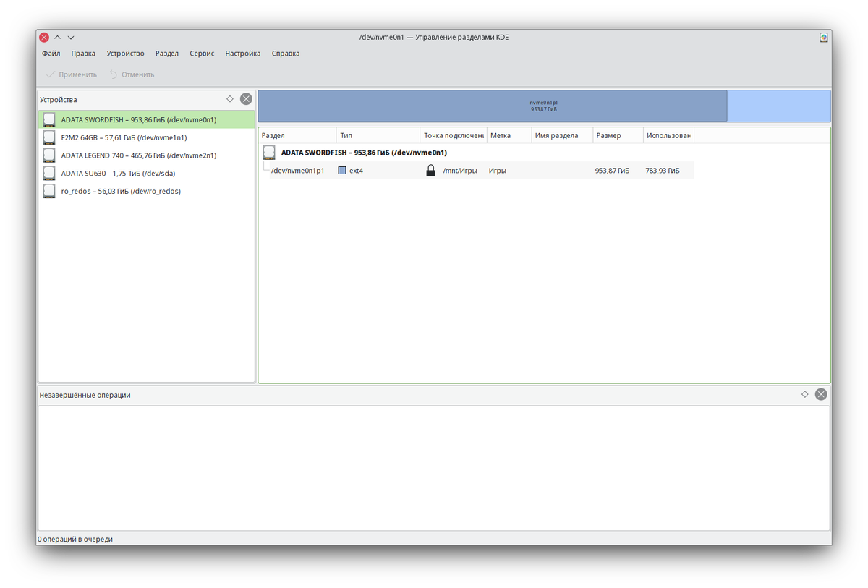Open the Файл menu

pos(51,54)
